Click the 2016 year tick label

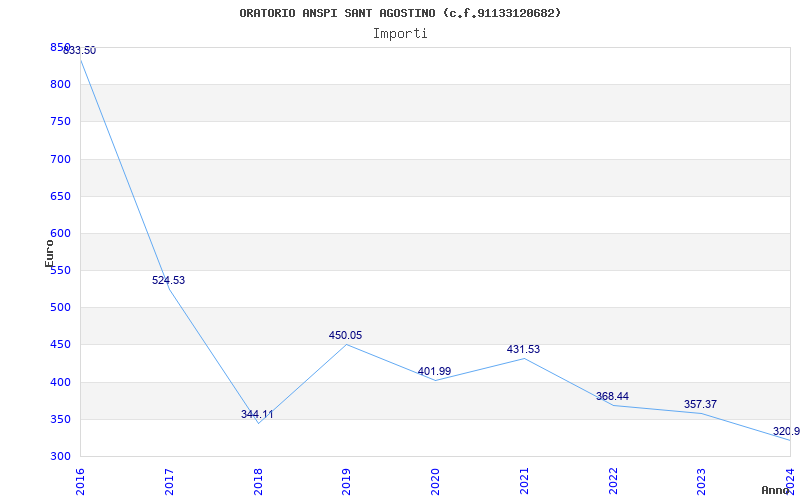80,481
